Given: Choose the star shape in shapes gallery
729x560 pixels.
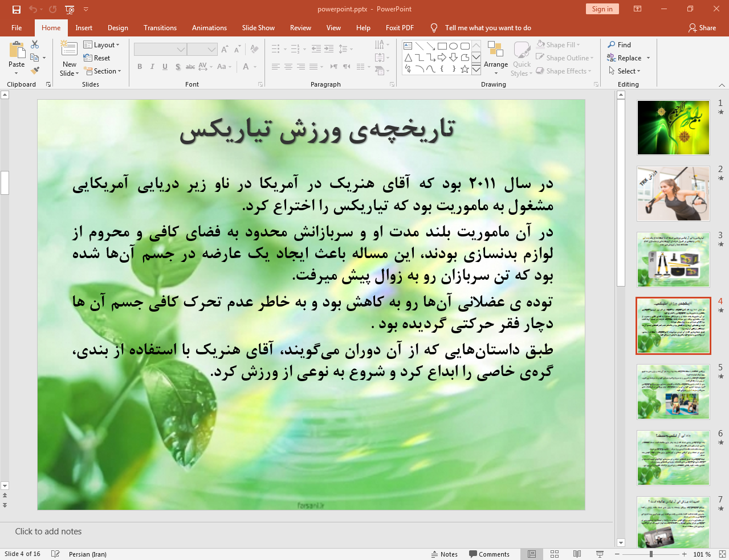Looking at the screenshot, I should (x=465, y=69).
